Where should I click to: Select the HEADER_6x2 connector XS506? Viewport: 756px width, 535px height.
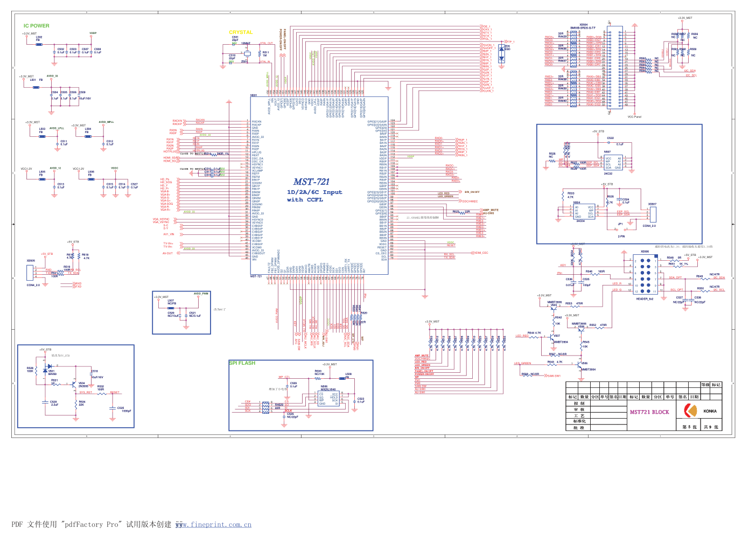point(645,275)
